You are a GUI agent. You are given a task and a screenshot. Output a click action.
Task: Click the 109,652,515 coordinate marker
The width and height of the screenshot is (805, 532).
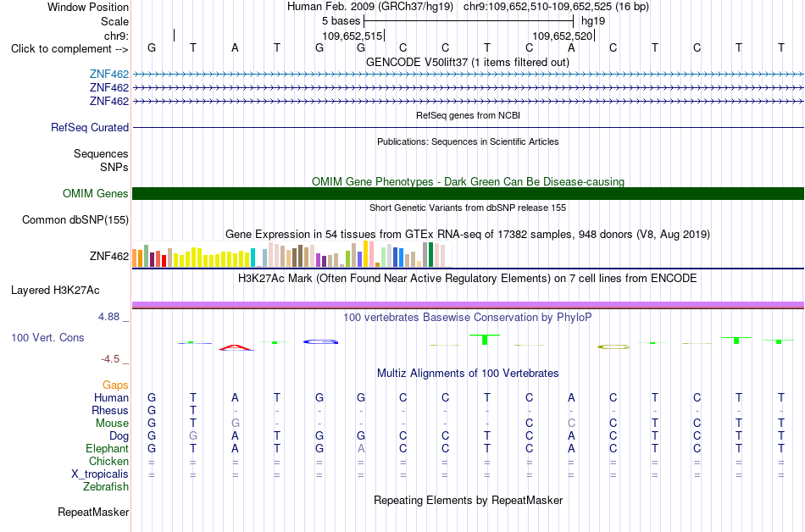tap(353, 36)
